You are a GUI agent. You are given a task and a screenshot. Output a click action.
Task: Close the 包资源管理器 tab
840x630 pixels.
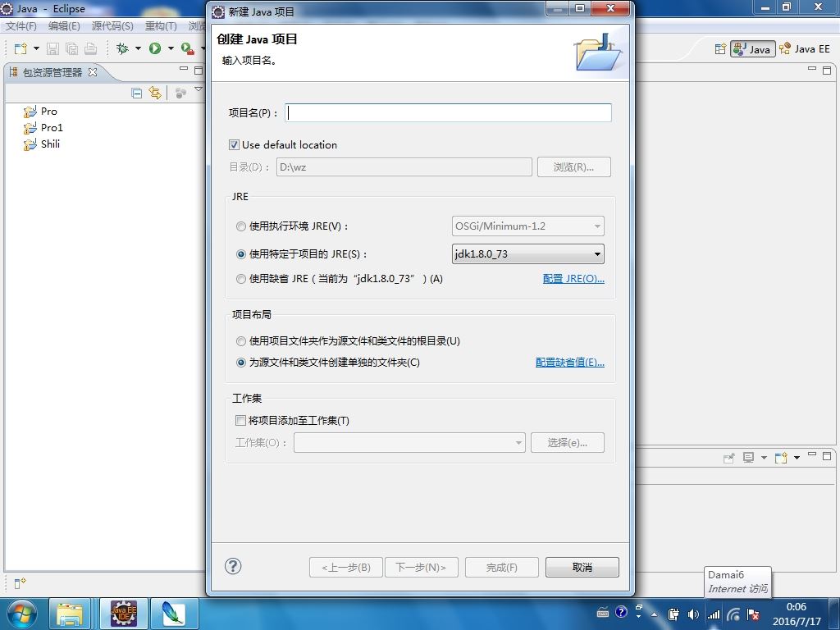click(93, 72)
